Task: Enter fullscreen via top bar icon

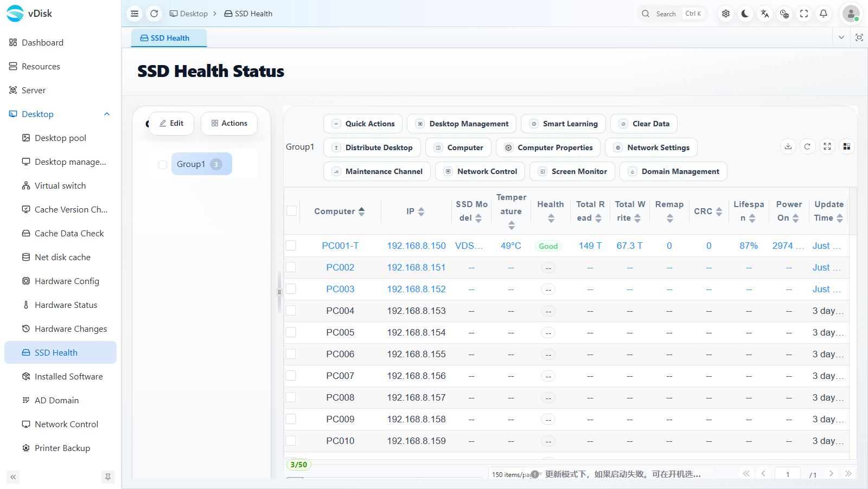Action: pos(803,14)
